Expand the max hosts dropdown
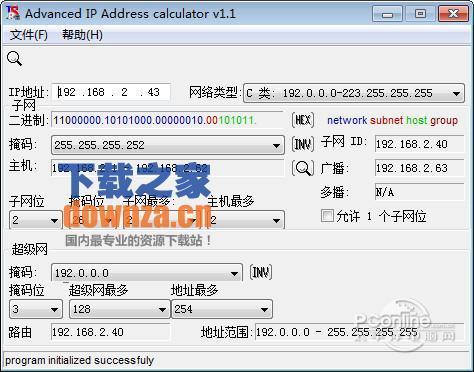Viewport: 474px width, 372px height. [246, 220]
